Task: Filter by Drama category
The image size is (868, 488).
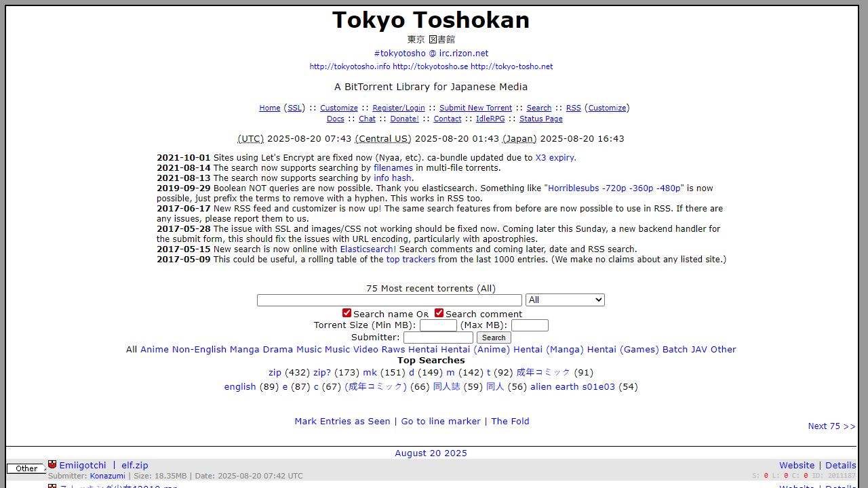Action: [x=278, y=350]
